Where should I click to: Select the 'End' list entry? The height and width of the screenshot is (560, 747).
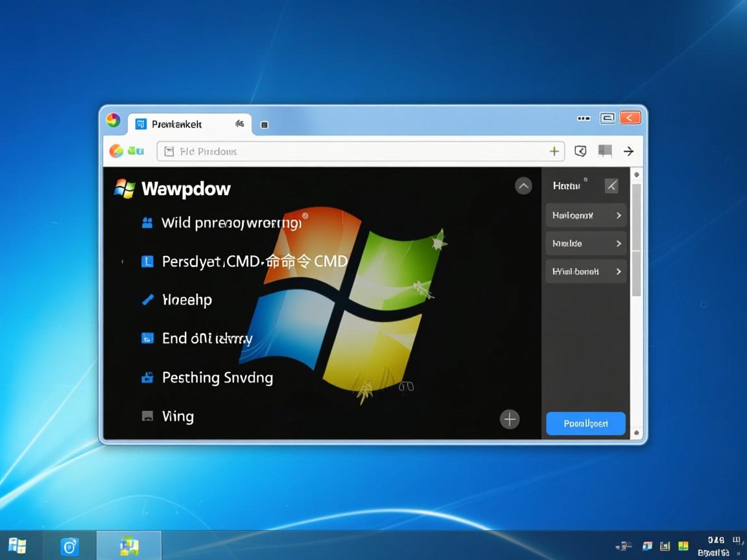(x=206, y=338)
